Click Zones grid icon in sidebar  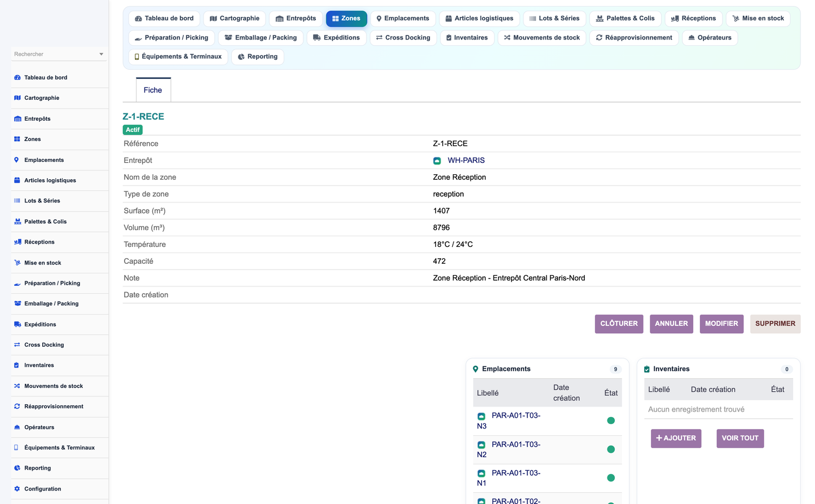pyautogui.click(x=17, y=139)
